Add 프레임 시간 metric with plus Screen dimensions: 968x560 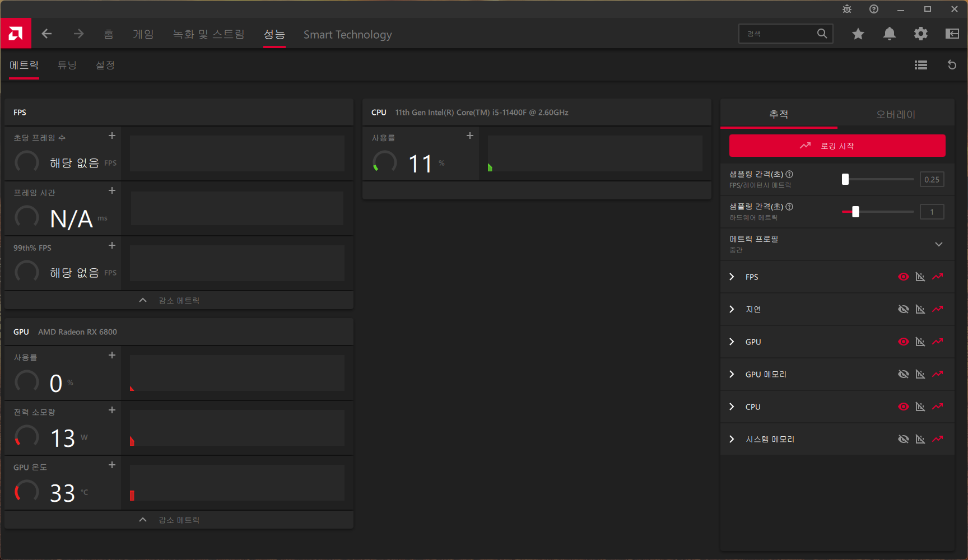112,190
